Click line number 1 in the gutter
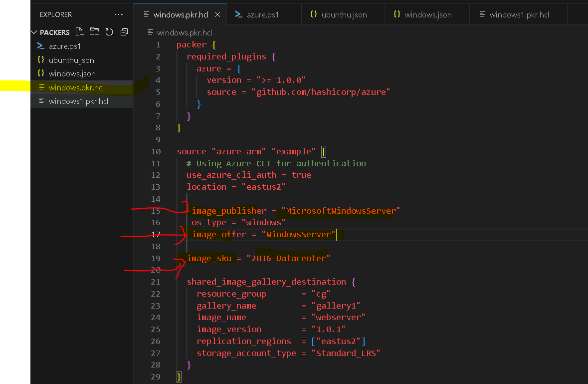 158,45
